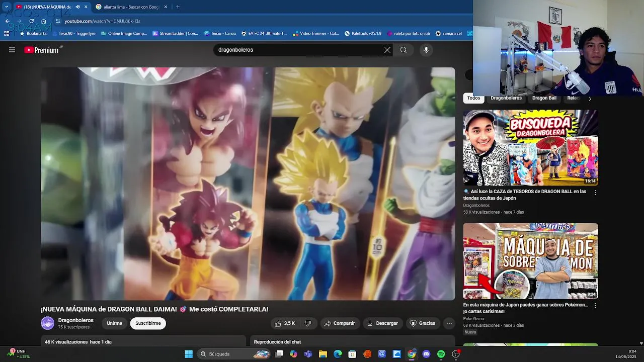The image size is (644, 362).
Task: Start voice search with microphone icon
Action: [426, 50]
